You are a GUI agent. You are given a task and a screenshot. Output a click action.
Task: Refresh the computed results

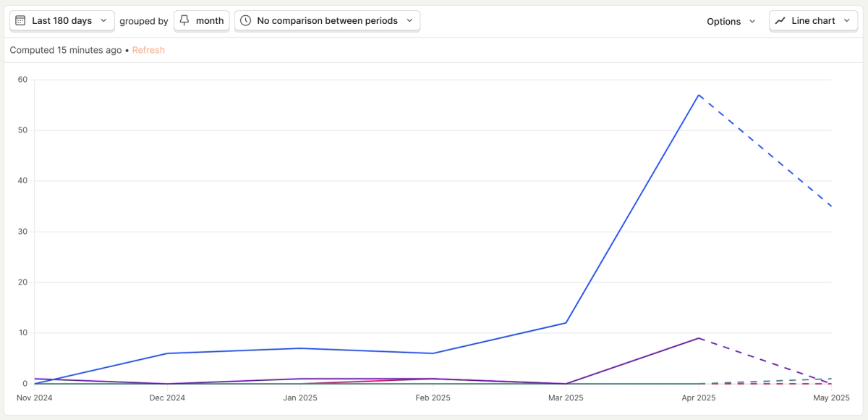click(x=148, y=50)
